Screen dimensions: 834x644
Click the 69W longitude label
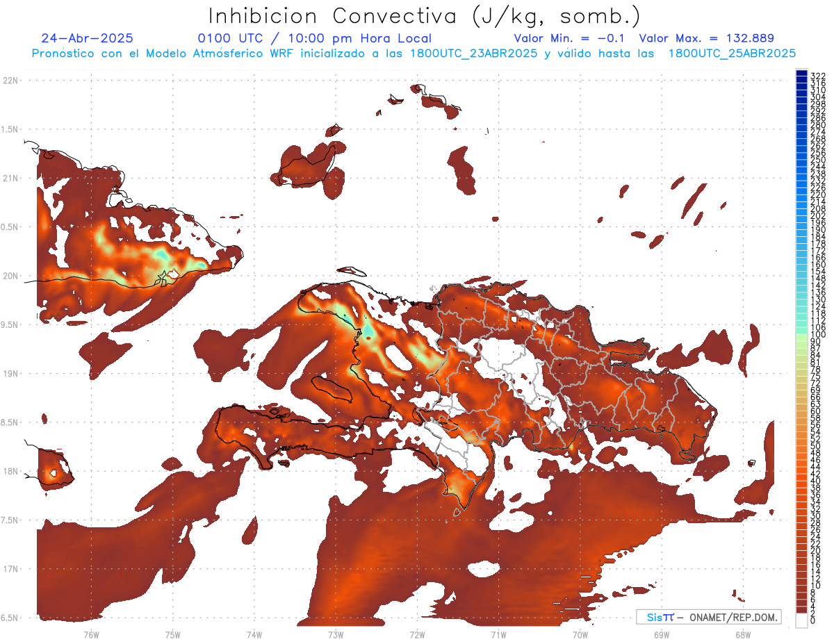pos(661,634)
